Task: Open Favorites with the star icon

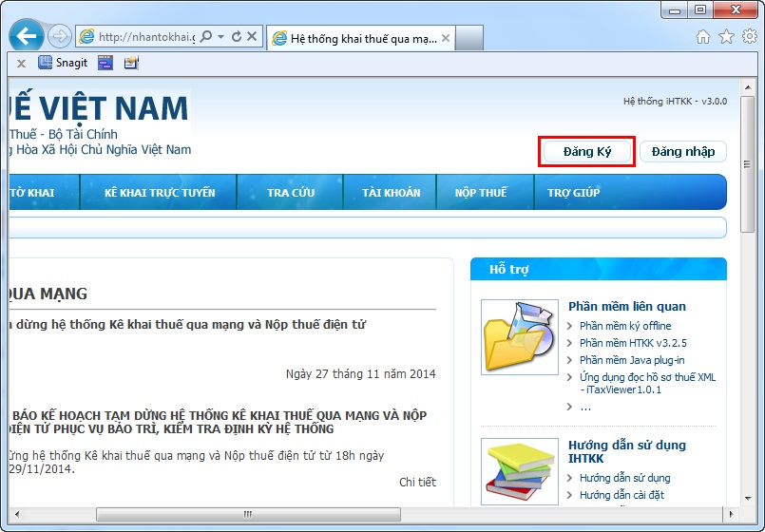Action: pos(726,36)
